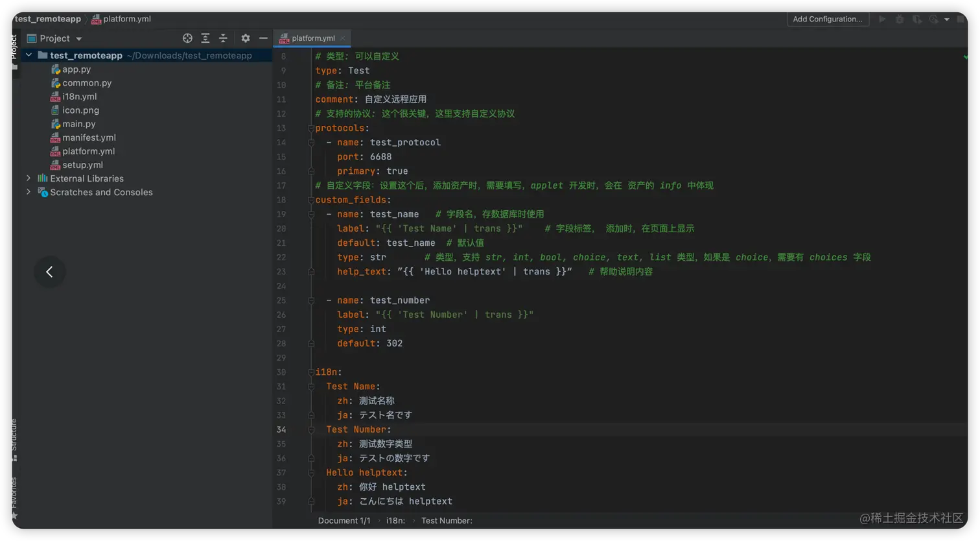The image size is (980, 541).
Task: Place cursor on 'port: 6688' line
Action: pyautogui.click(x=364, y=157)
